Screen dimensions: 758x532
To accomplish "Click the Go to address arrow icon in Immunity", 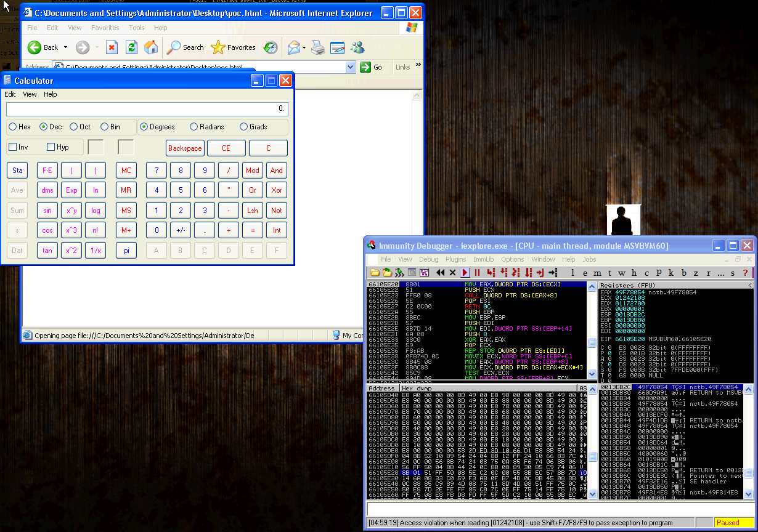I will coord(553,272).
